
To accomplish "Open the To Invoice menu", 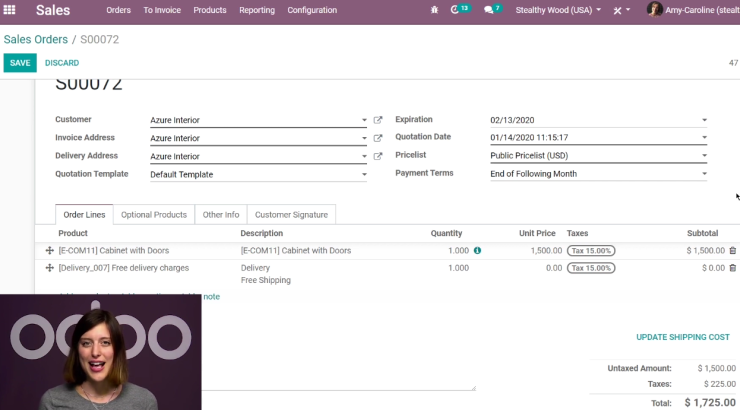I will [x=162, y=10].
